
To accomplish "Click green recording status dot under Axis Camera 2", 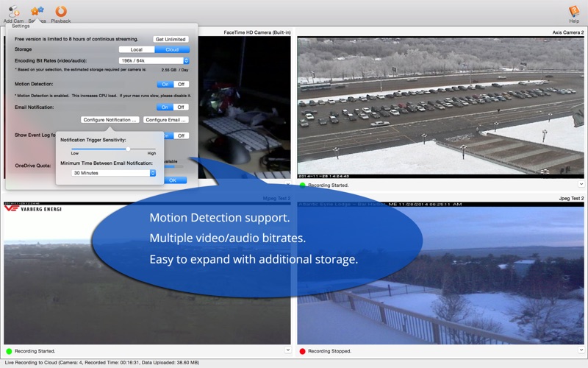I will (x=302, y=185).
